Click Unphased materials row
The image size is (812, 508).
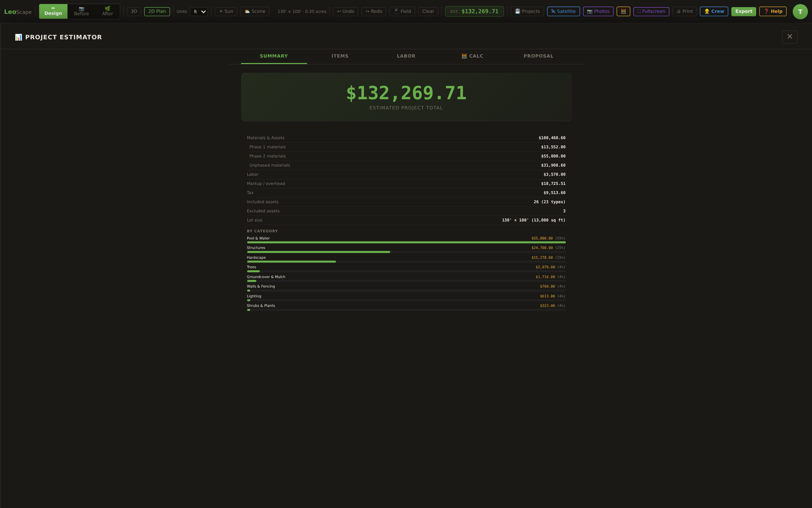[406, 165]
